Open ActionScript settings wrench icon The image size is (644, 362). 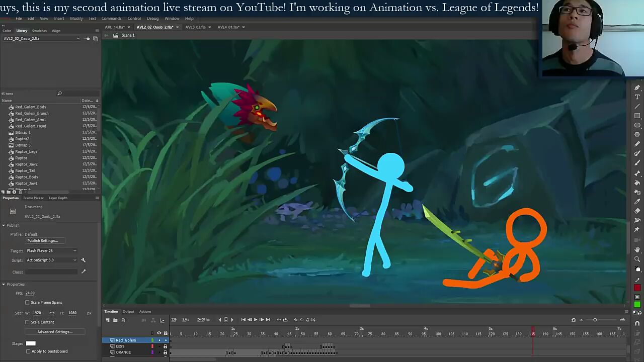coord(84,260)
